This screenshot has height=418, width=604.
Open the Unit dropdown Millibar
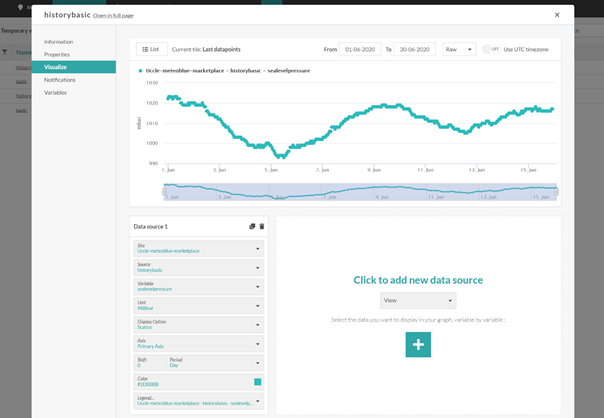(x=199, y=306)
